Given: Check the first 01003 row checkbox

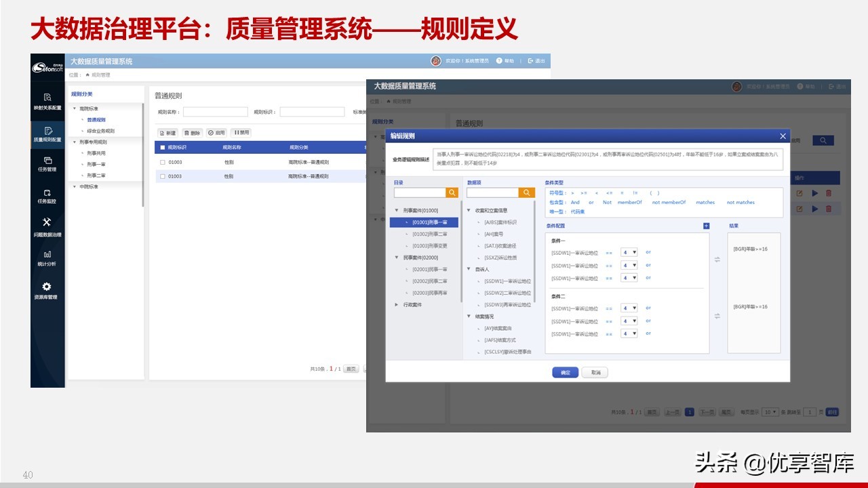Looking at the screenshot, I should (163, 163).
